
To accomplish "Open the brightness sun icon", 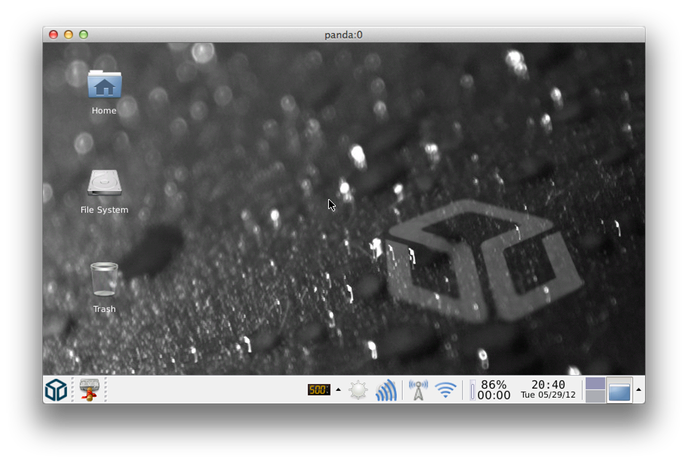I will [x=358, y=390].
